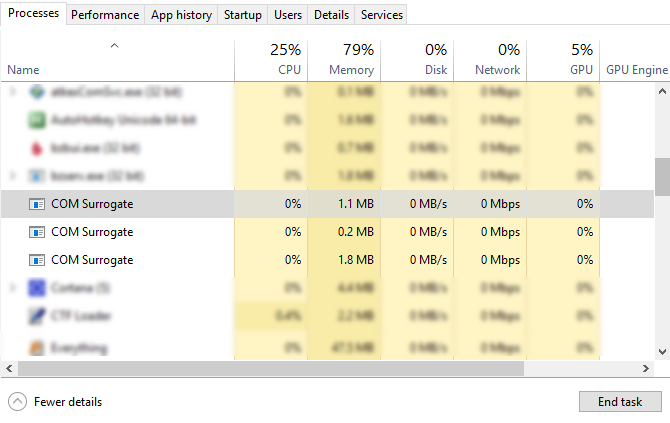Click the green AutoHotkey Unicode process icon
Screen dimensions: 670x423
click(37, 120)
